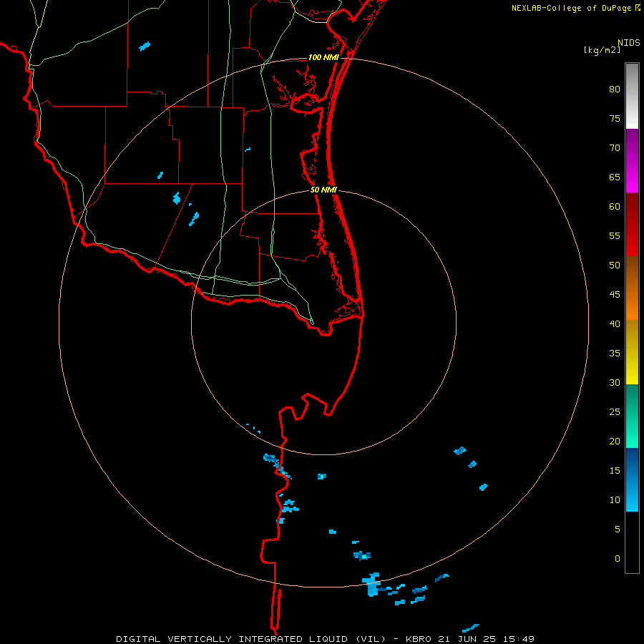
Task: Click the 50 NMI range ring label
Action: pyautogui.click(x=323, y=190)
